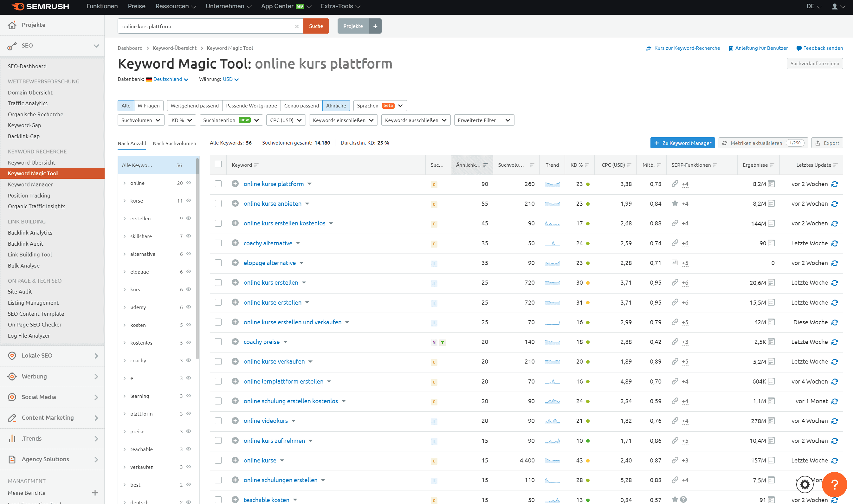The image size is (853, 504).
Task: Open the Sprachen beta dropdown
Action: [380, 106]
